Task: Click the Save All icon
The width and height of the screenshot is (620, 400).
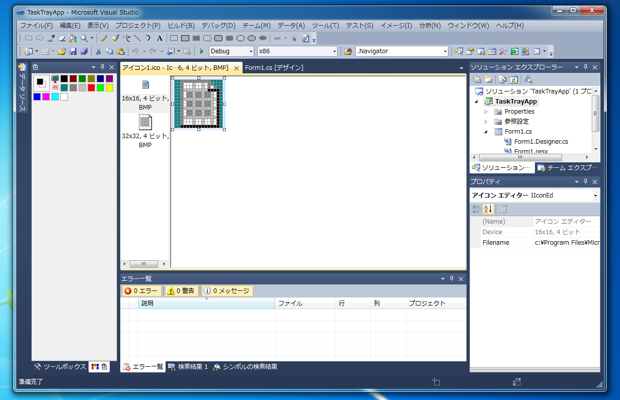Action: point(84,51)
